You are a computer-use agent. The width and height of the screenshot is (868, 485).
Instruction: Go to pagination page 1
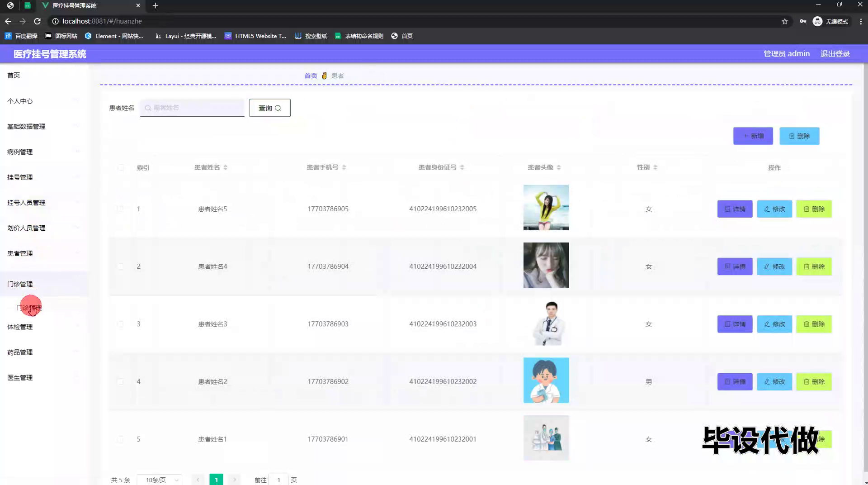click(x=216, y=480)
